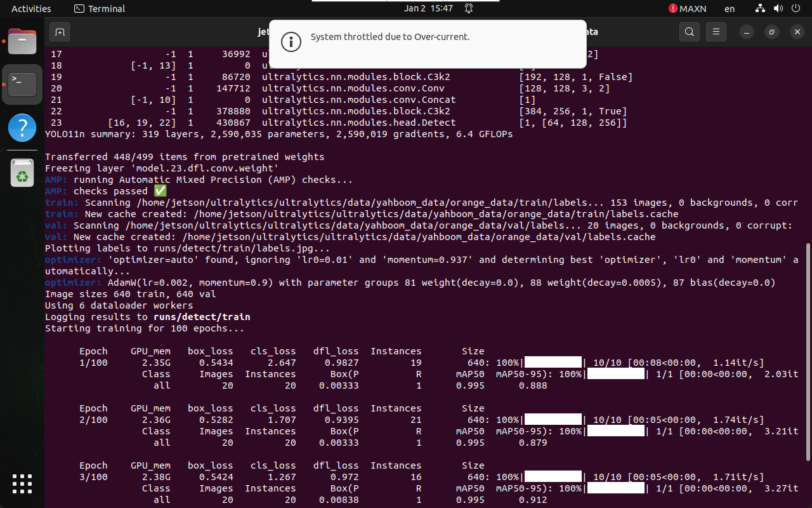
Task: Open the Files app in the dock
Action: 22,43
